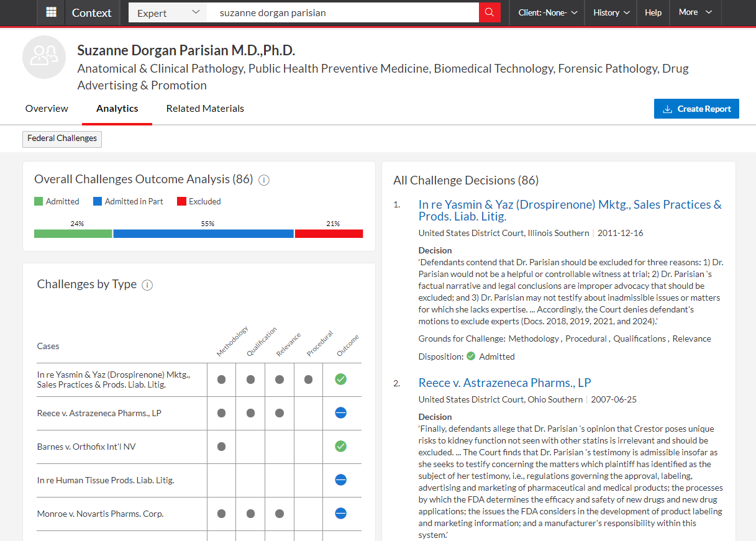Click the 2011-12-16 decision date
Screen dimensions: 756x541
click(619, 233)
